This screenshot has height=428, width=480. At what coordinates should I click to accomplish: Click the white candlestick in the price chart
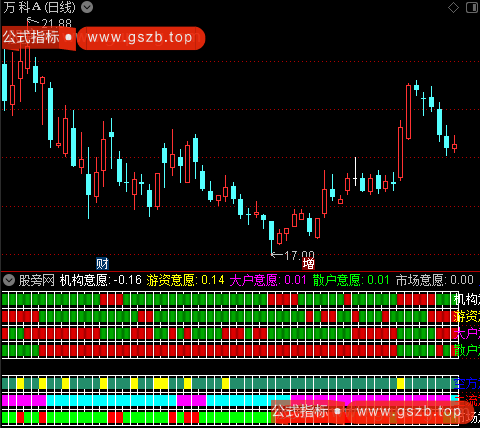click(355, 171)
